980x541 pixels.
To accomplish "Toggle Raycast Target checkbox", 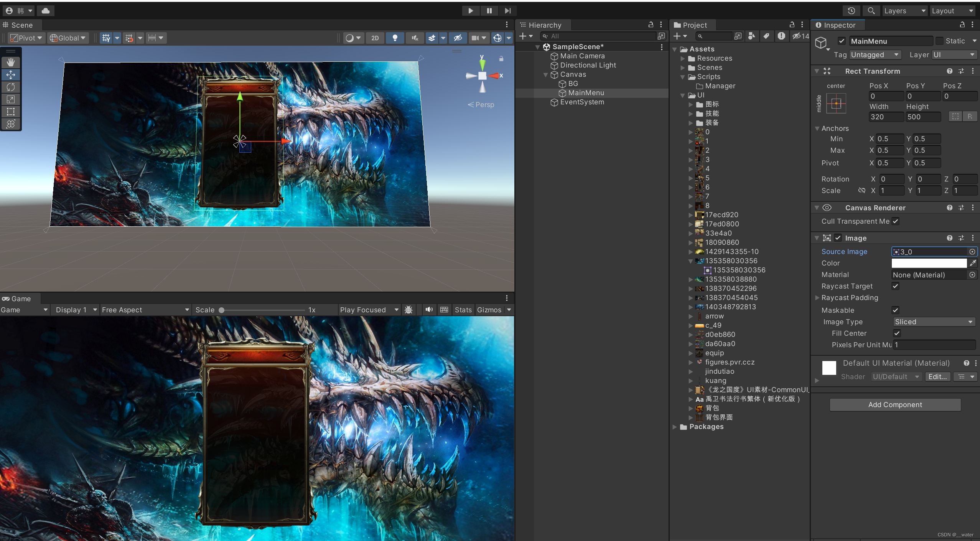I will click(896, 286).
